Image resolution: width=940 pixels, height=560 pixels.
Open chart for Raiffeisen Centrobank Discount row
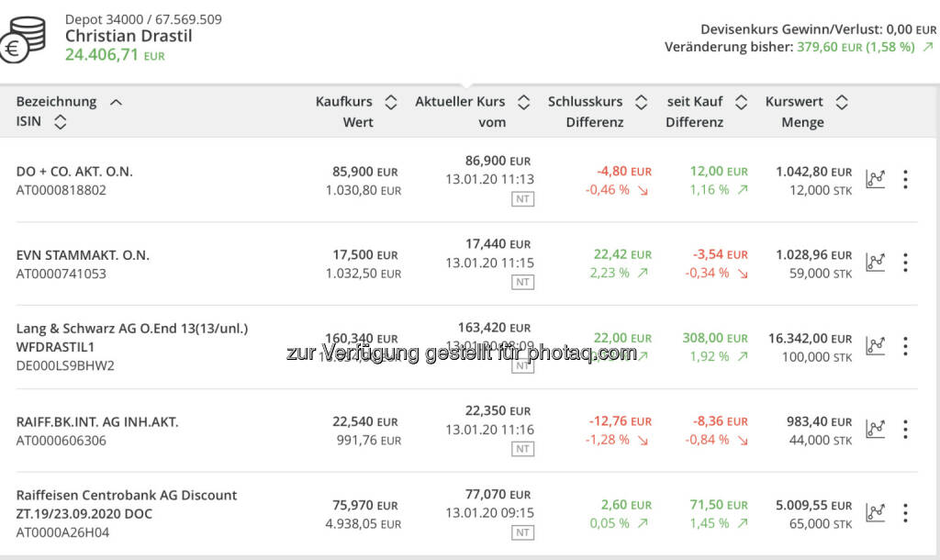coord(876,513)
